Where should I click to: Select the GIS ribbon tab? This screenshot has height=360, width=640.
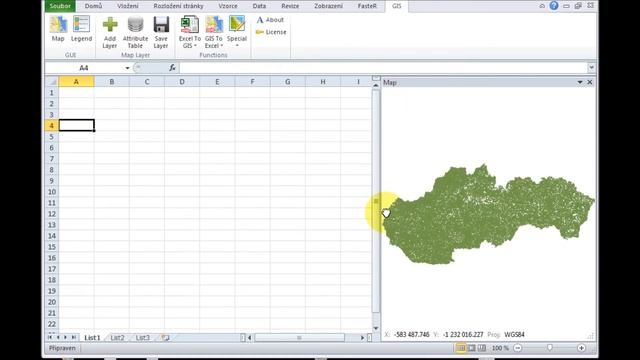click(396, 6)
